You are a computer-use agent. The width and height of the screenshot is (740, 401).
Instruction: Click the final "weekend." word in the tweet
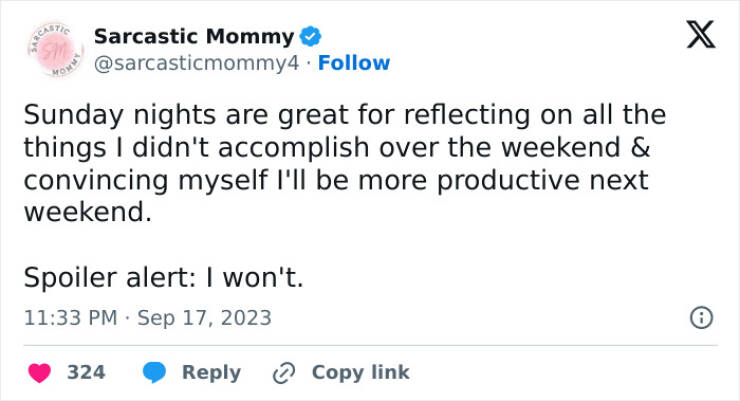coord(87,213)
